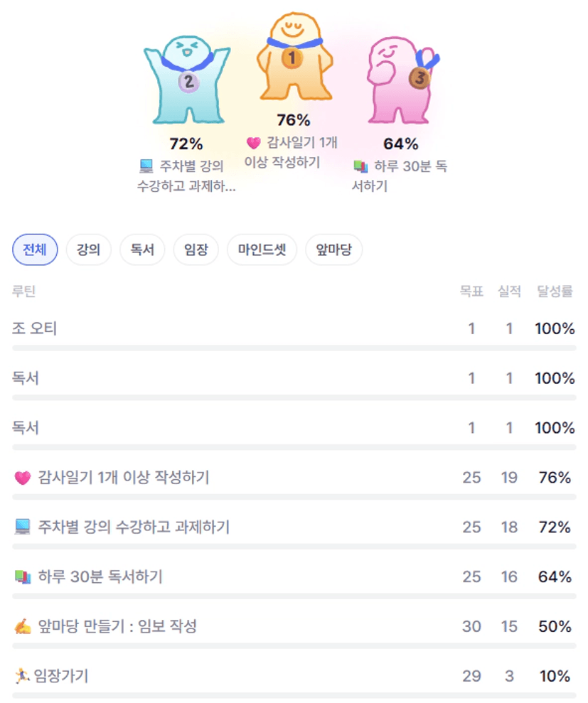
Task: Open the 마인드셋 filter tab
Action: pos(262,250)
